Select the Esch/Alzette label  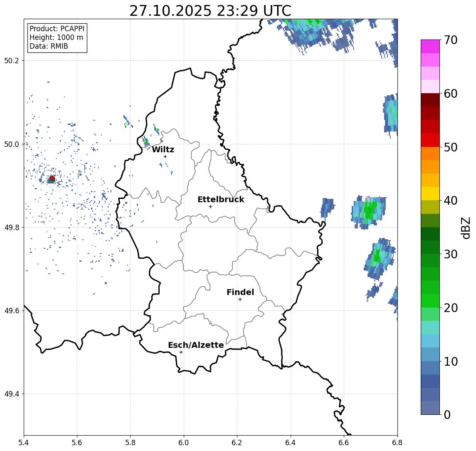click(196, 345)
